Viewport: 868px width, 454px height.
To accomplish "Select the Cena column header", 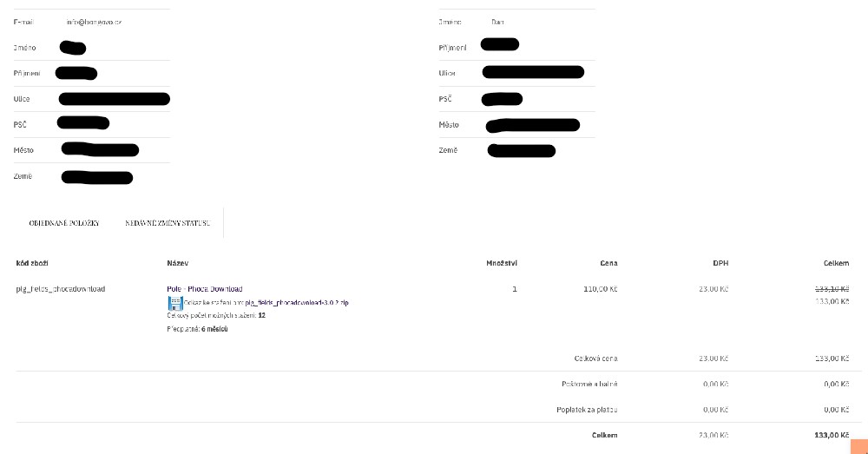I will click(x=608, y=262).
